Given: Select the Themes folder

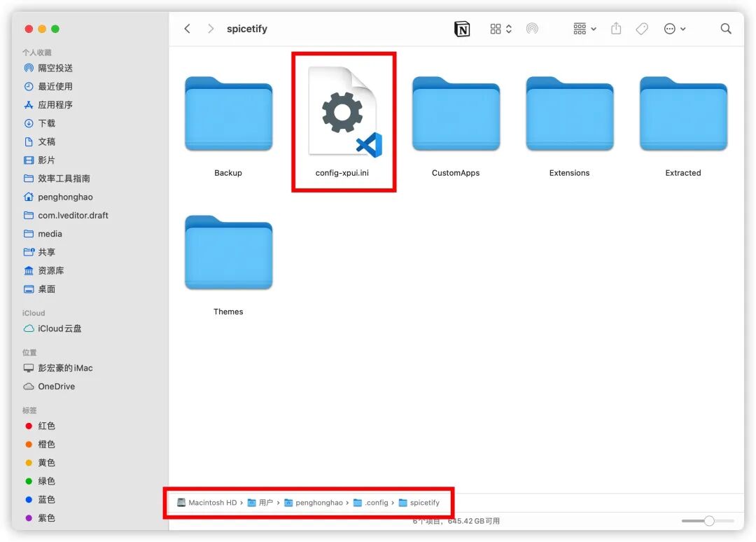Looking at the screenshot, I should point(228,265).
